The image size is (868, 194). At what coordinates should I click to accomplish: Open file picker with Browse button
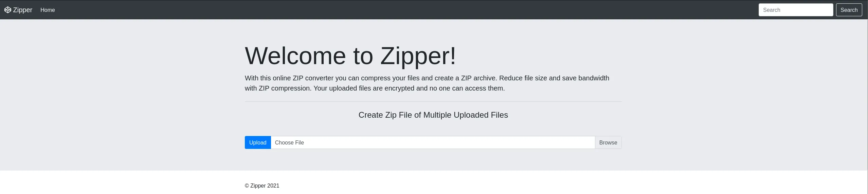coord(608,142)
